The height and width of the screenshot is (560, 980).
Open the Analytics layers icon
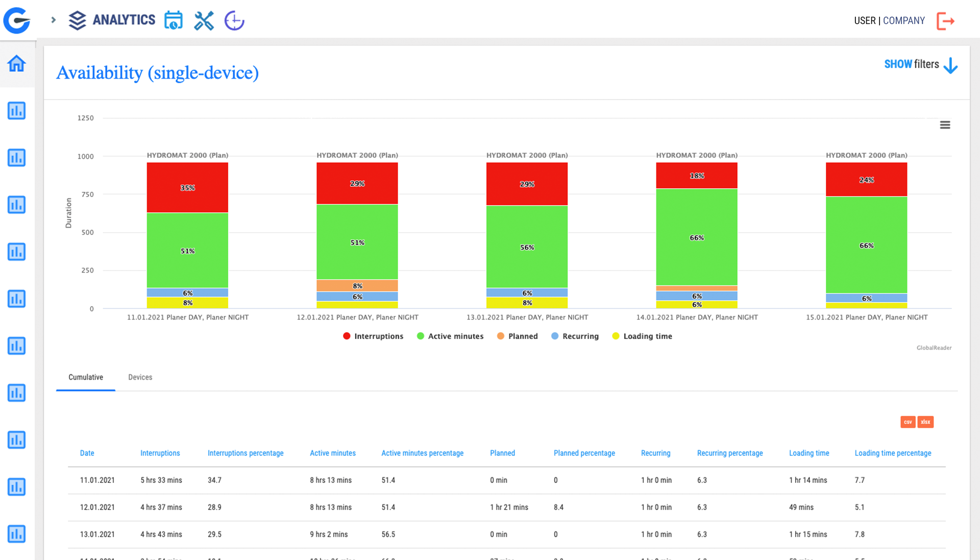tap(77, 20)
